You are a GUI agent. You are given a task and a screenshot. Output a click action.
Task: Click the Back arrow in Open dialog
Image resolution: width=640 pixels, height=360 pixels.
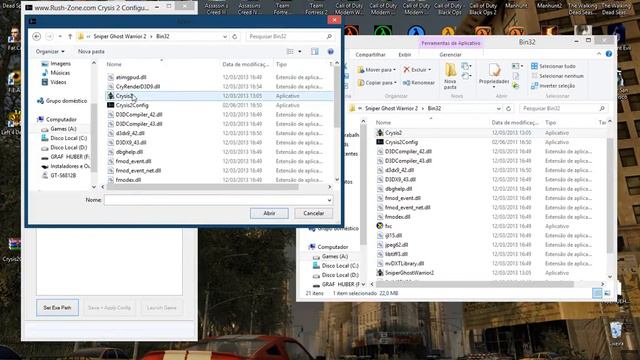[x=37, y=36]
